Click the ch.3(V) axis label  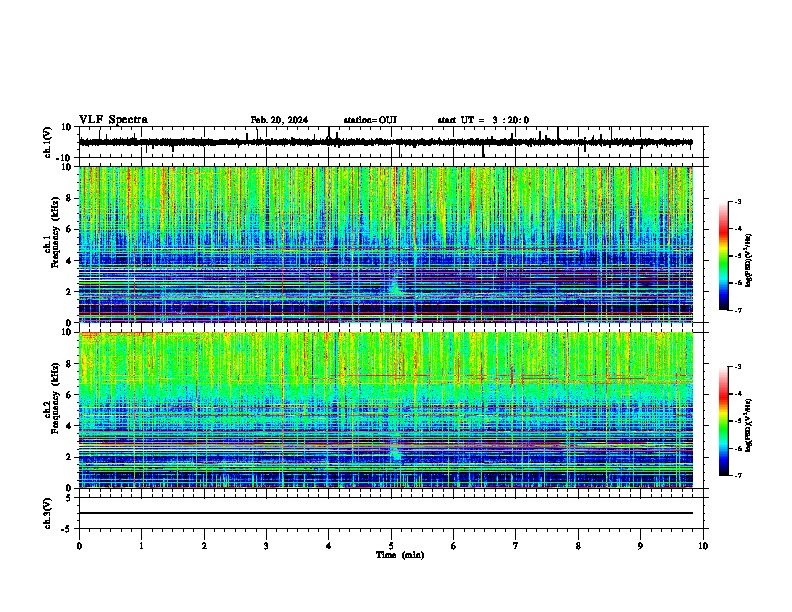tap(47, 514)
